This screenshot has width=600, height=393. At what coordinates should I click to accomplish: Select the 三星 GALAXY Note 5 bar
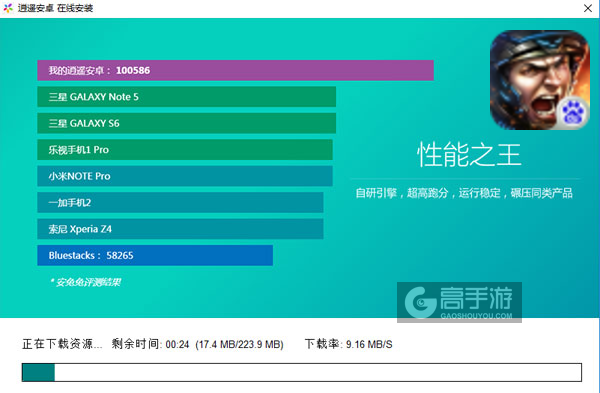click(186, 97)
